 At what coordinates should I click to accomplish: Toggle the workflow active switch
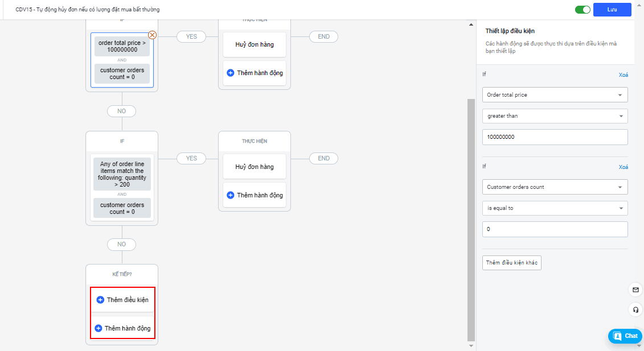583,10
